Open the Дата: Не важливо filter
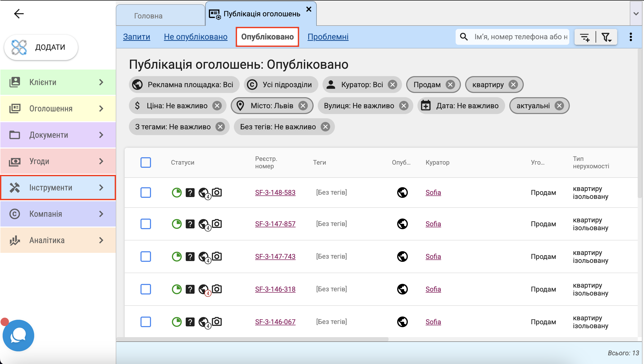This screenshot has width=644, height=364. point(461,106)
